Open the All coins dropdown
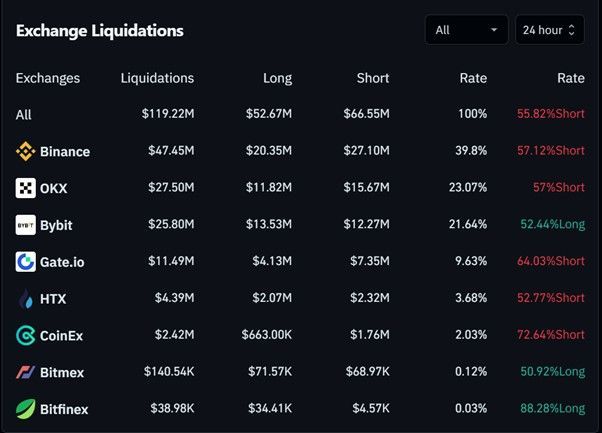The width and height of the screenshot is (602, 433). tap(467, 30)
